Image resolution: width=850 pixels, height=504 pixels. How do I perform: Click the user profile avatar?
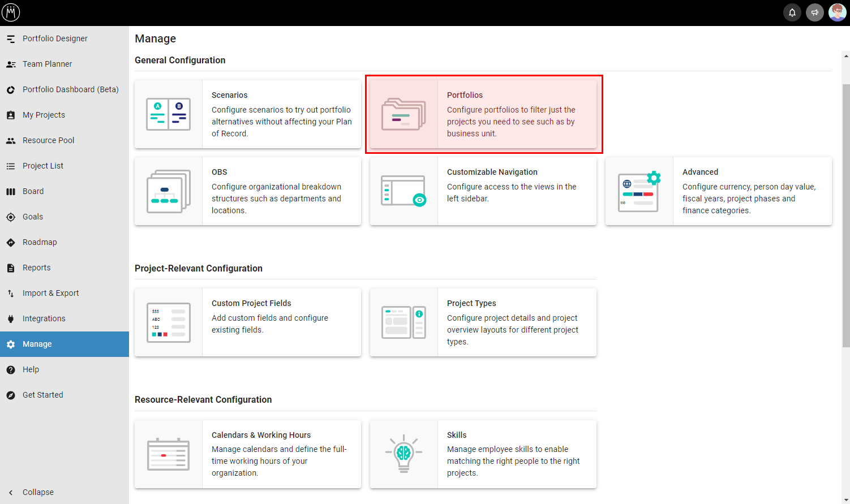point(838,12)
